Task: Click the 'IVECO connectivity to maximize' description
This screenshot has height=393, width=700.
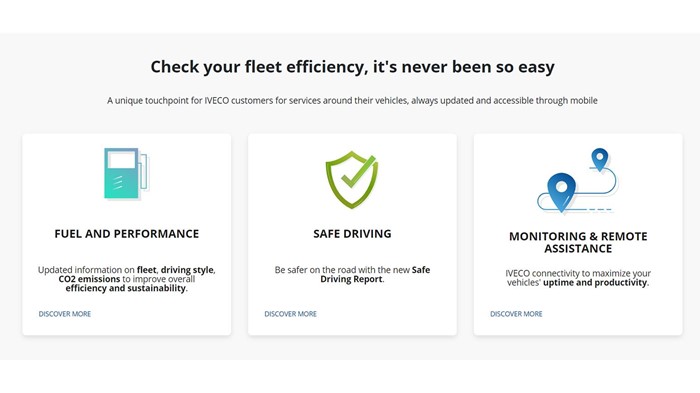Action: [578, 278]
